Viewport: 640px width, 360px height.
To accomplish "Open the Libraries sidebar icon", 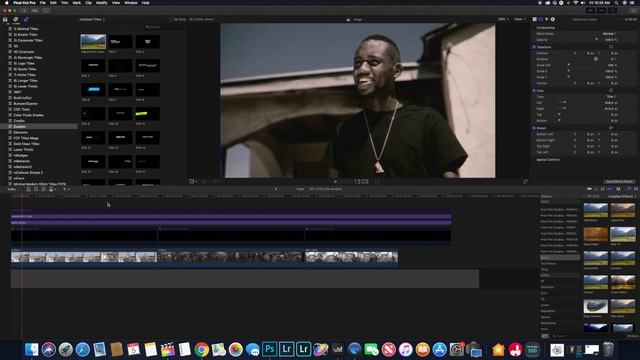I will (x=5, y=19).
